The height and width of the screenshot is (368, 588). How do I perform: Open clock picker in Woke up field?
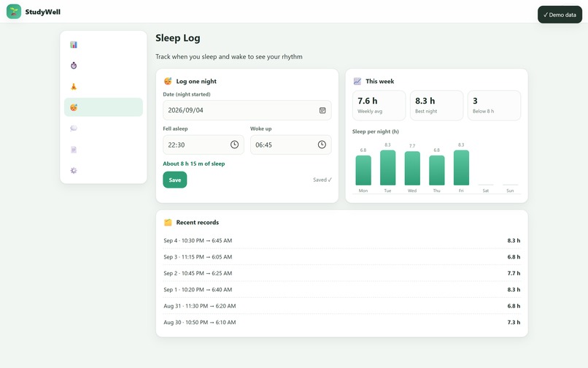[x=322, y=145]
